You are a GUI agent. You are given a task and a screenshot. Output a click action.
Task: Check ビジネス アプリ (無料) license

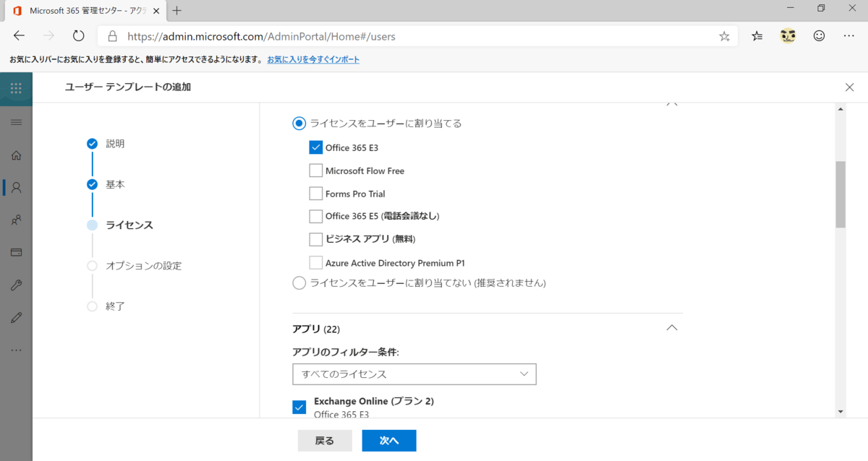[x=315, y=239]
